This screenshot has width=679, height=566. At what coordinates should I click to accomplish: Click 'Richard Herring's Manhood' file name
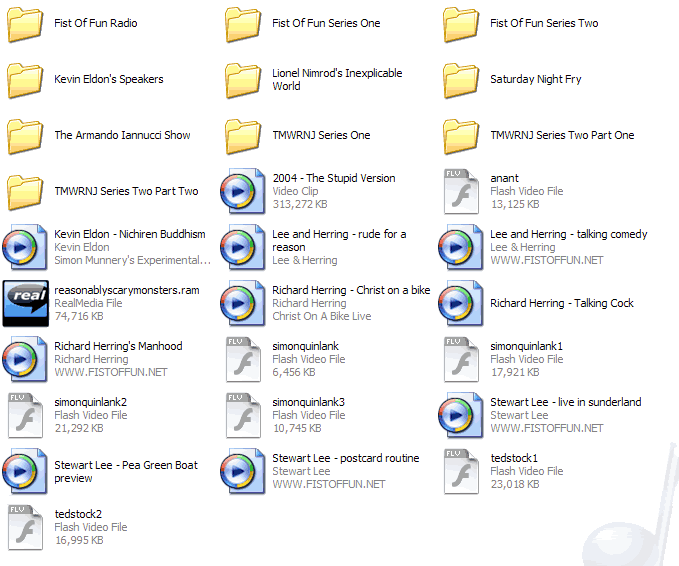[x=118, y=346]
